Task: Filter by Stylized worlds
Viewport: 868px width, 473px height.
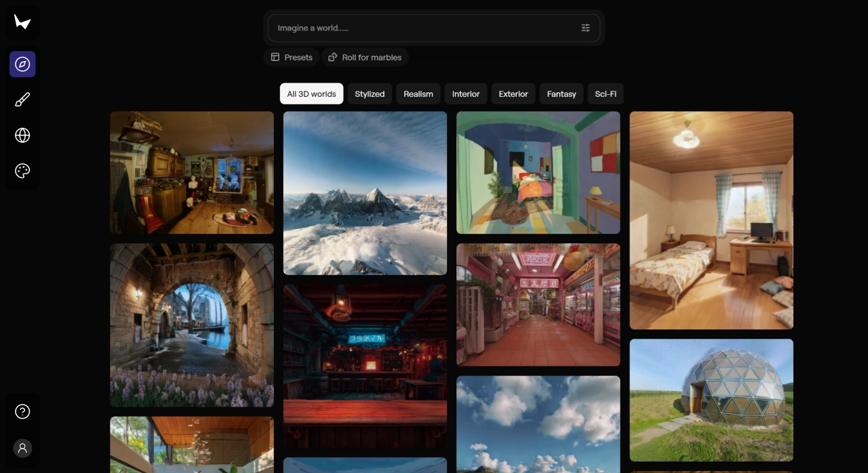Action: (370, 94)
